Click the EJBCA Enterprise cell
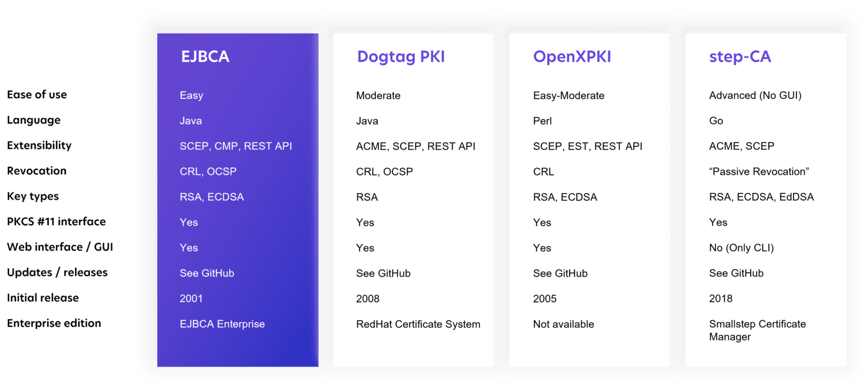 click(222, 324)
